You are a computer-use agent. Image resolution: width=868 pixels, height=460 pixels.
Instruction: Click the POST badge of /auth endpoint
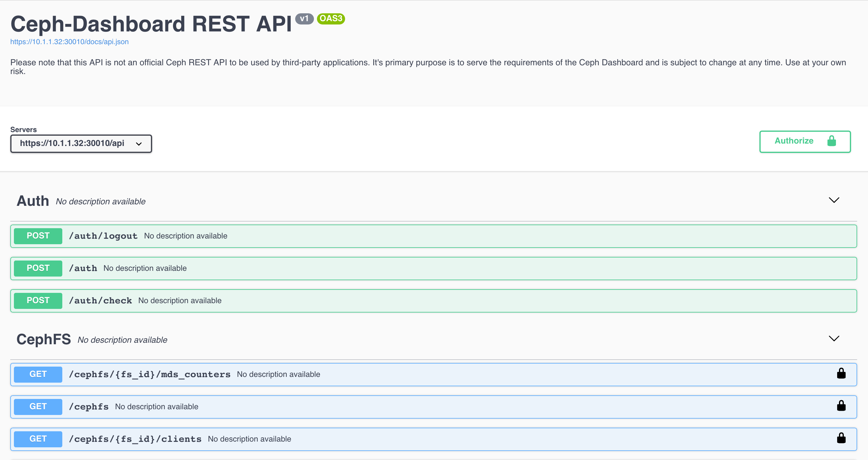coord(38,268)
